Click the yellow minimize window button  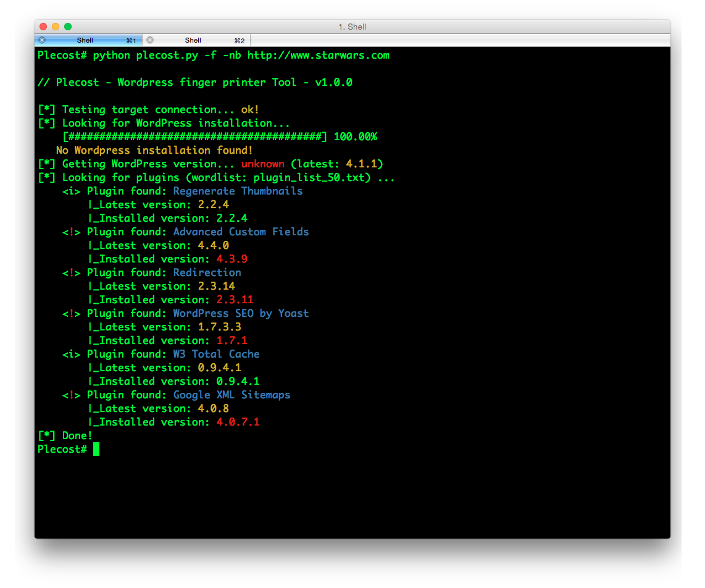[x=56, y=27]
